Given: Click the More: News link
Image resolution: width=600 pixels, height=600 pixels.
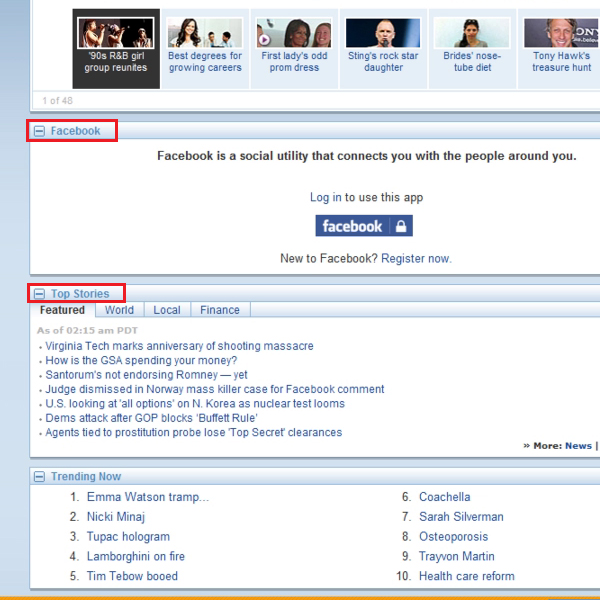Looking at the screenshot, I should (x=578, y=446).
